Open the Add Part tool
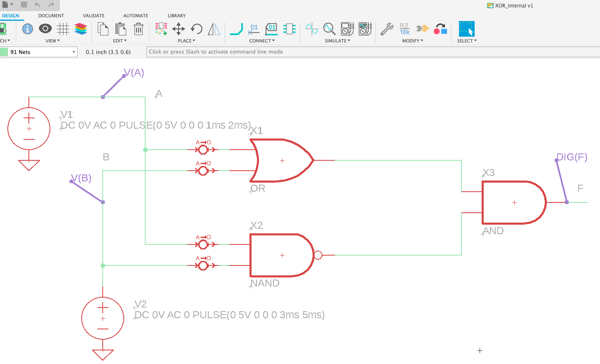This screenshot has width=600, height=364. (x=161, y=29)
